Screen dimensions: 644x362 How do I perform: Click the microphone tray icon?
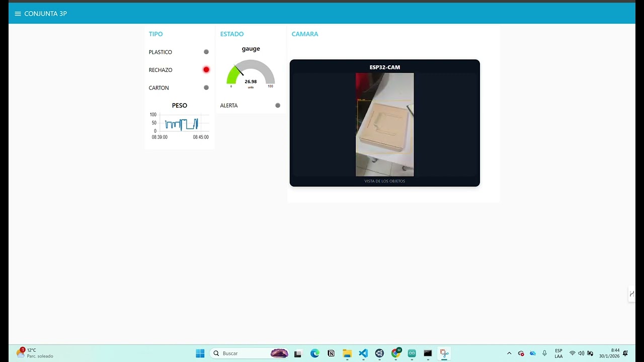point(544,353)
